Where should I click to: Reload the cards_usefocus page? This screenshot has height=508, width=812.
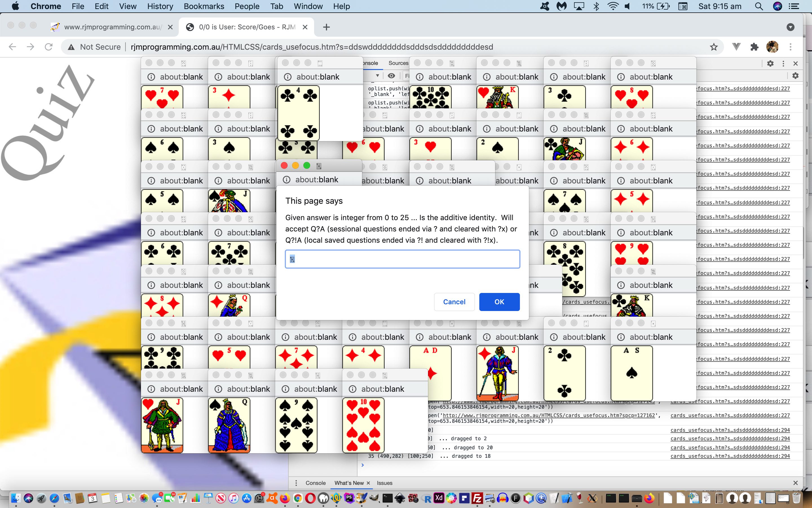coord(49,47)
